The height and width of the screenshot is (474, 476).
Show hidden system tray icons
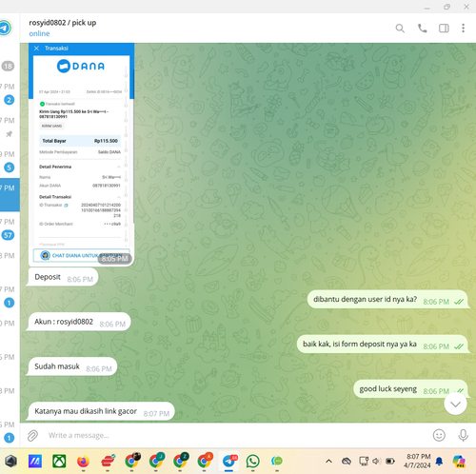(x=328, y=461)
